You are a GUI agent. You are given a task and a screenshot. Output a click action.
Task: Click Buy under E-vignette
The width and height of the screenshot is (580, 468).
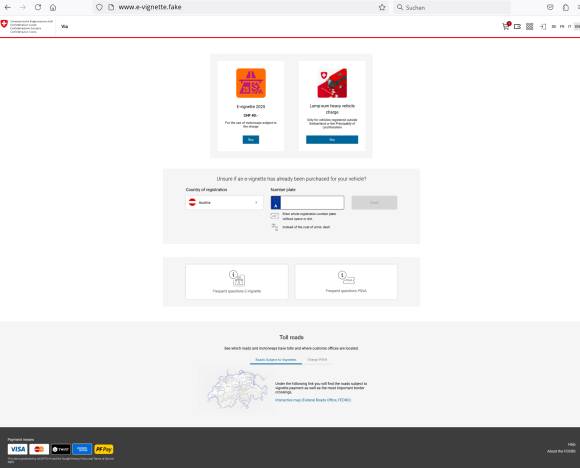[251, 139]
